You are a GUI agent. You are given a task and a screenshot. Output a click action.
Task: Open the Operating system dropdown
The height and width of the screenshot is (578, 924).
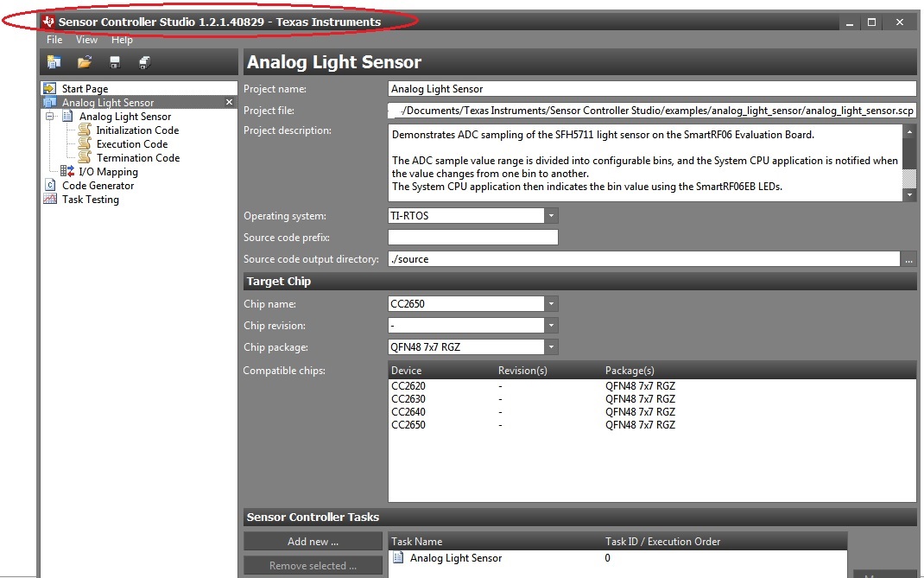(551, 216)
